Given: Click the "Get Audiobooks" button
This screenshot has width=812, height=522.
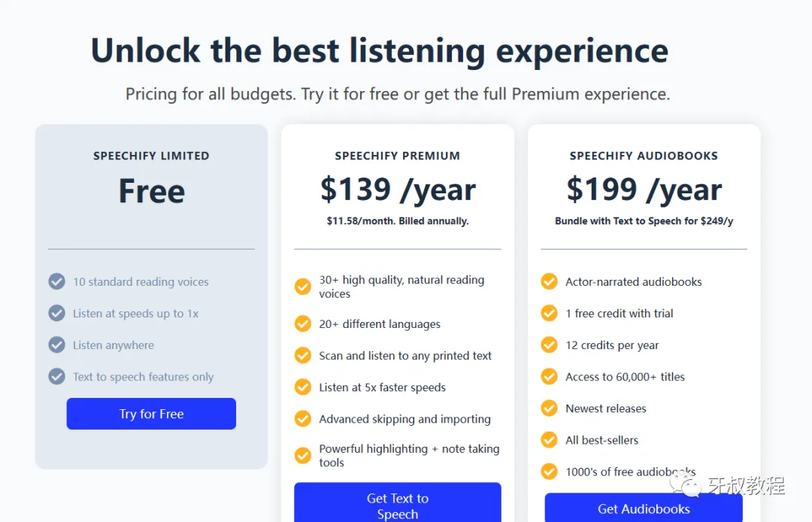Looking at the screenshot, I should [x=644, y=508].
